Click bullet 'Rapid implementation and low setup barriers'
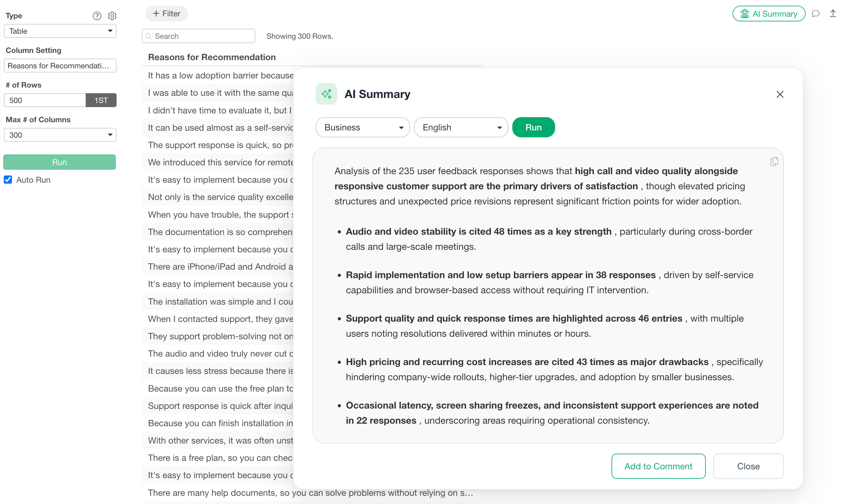The height and width of the screenshot is (504, 845). click(549, 283)
